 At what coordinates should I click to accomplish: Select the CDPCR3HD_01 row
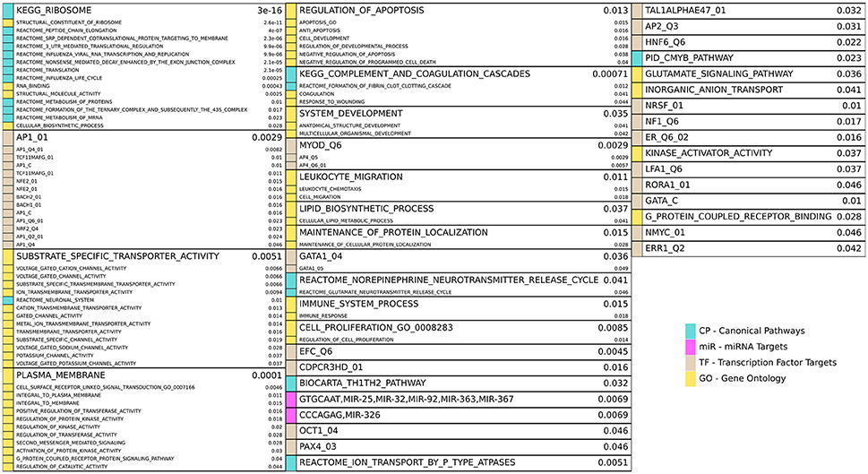pos(459,367)
